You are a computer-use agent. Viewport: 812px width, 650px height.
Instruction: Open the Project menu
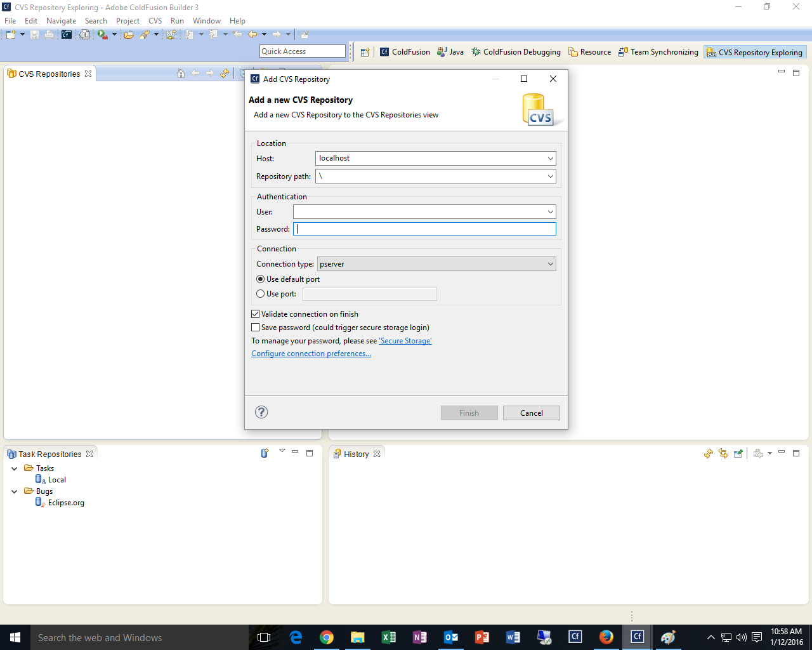click(128, 21)
